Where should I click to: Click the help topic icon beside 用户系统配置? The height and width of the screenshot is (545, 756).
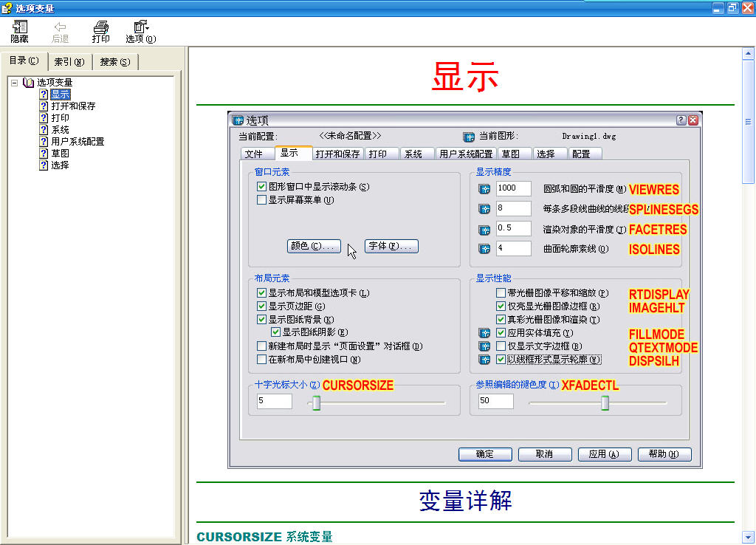point(44,141)
